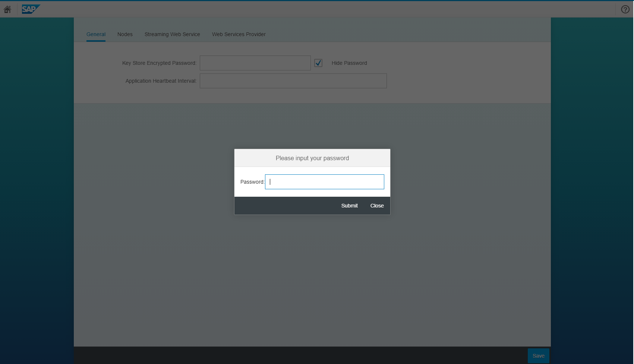Focus the dialog Password input field
The image size is (634, 364).
[x=324, y=182]
